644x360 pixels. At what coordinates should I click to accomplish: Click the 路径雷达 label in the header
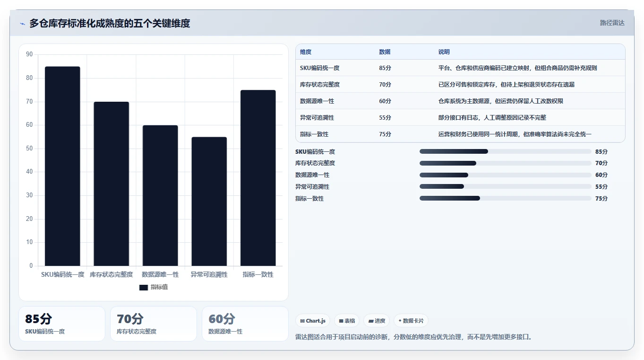click(612, 23)
